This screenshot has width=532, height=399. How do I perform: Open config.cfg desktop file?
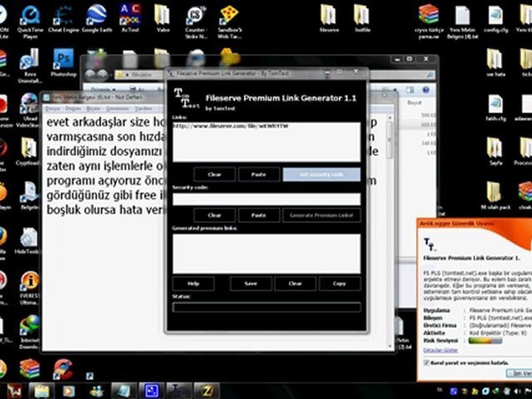(x=496, y=19)
